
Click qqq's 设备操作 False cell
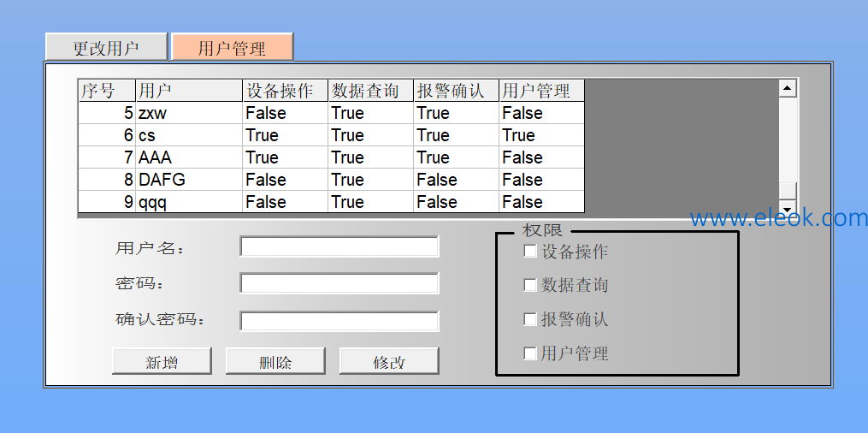pyautogui.click(x=286, y=202)
